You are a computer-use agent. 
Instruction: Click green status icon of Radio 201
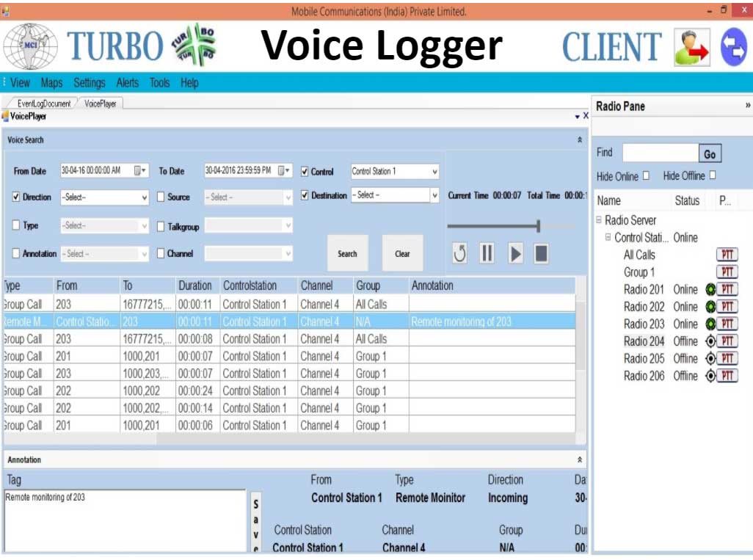710,289
